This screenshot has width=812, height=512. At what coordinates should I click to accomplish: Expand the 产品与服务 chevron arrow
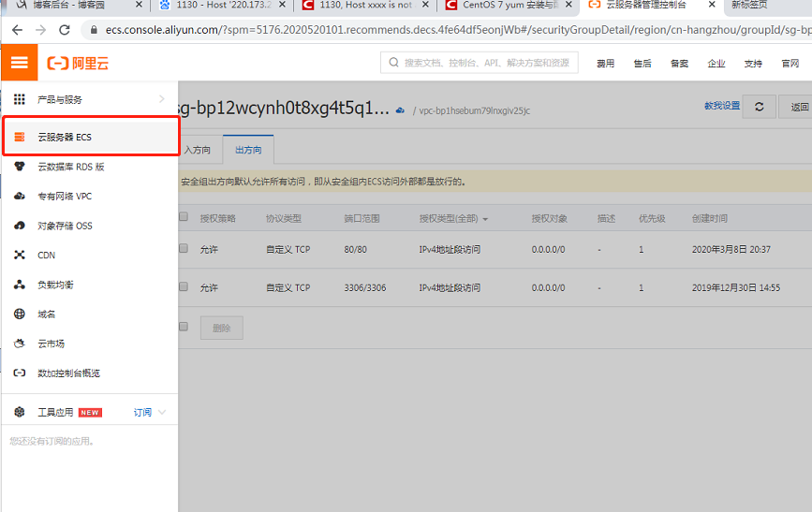[162, 98]
